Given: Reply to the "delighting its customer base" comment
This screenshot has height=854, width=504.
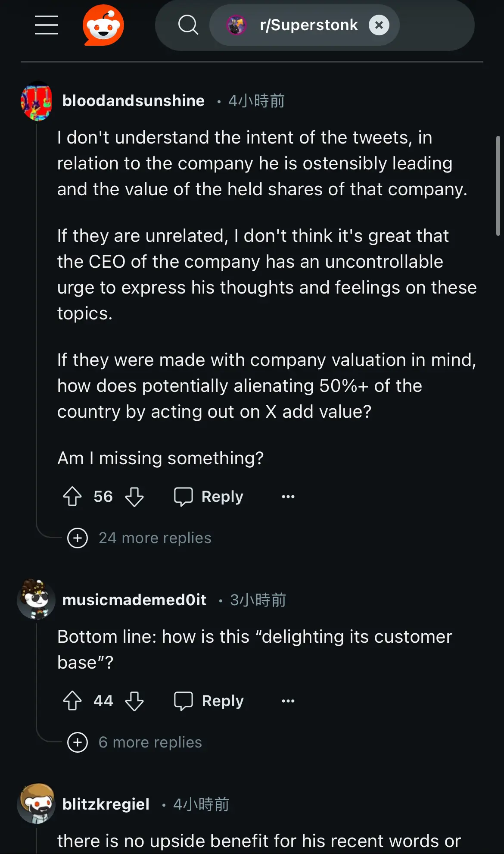Looking at the screenshot, I should click(208, 701).
